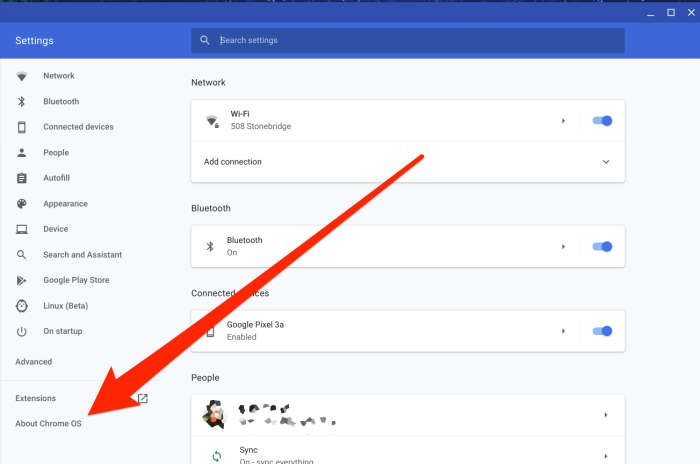
Task: Go to Google Play Store settings
Action: click(76, 280)
